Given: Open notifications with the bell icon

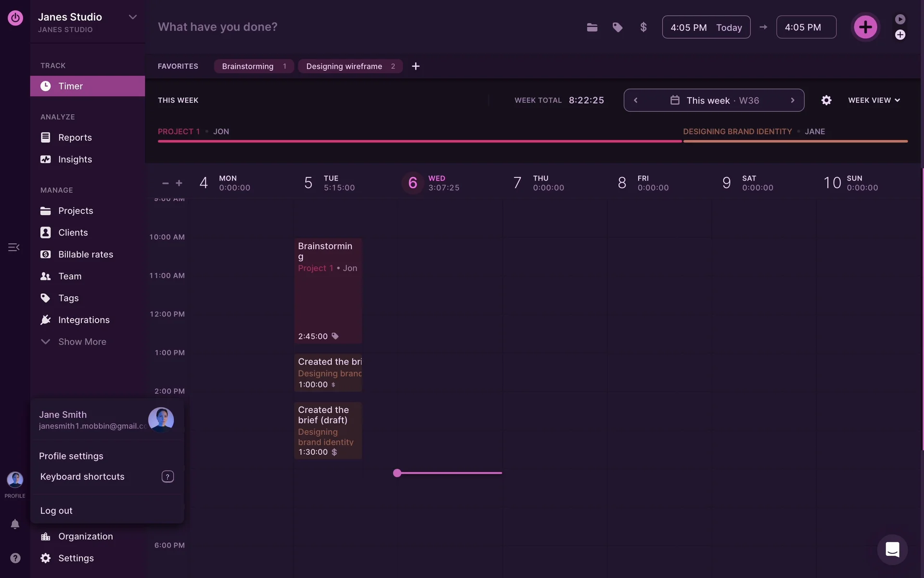Looking at the screenshot, I should tap(15, 524).
